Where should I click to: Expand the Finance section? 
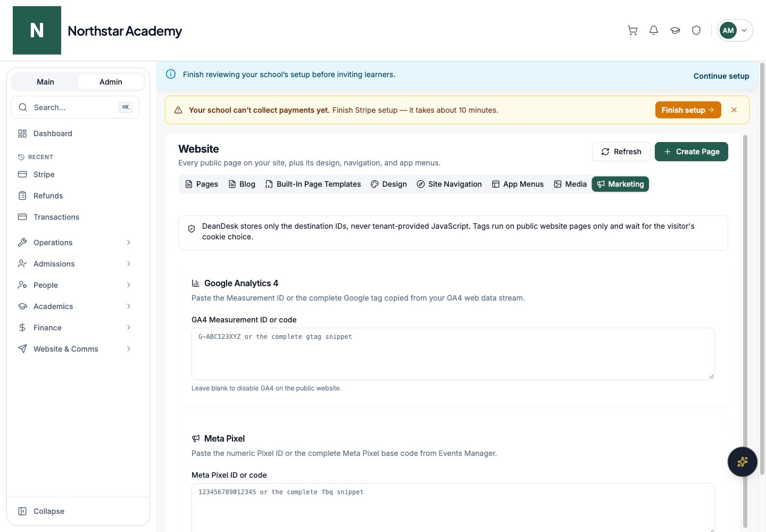tap(75, 328)
